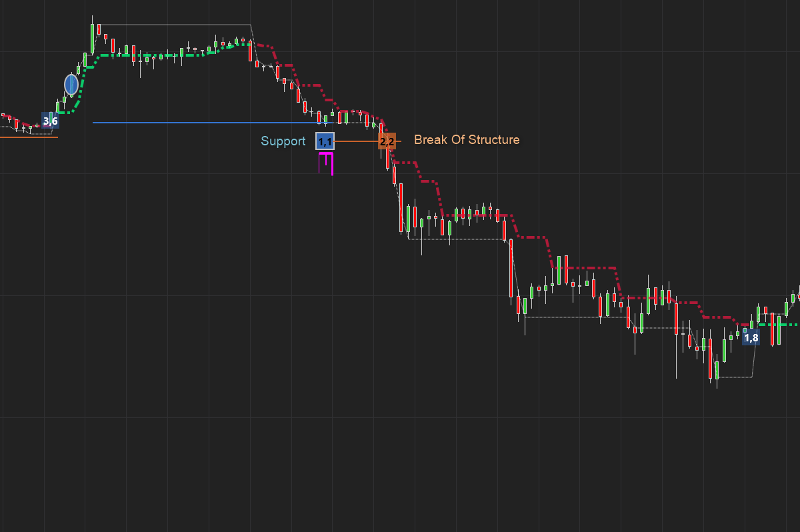Click the tall green candle at the chart high
This screenshot has height=532, width=800.
tap(92, 38)
